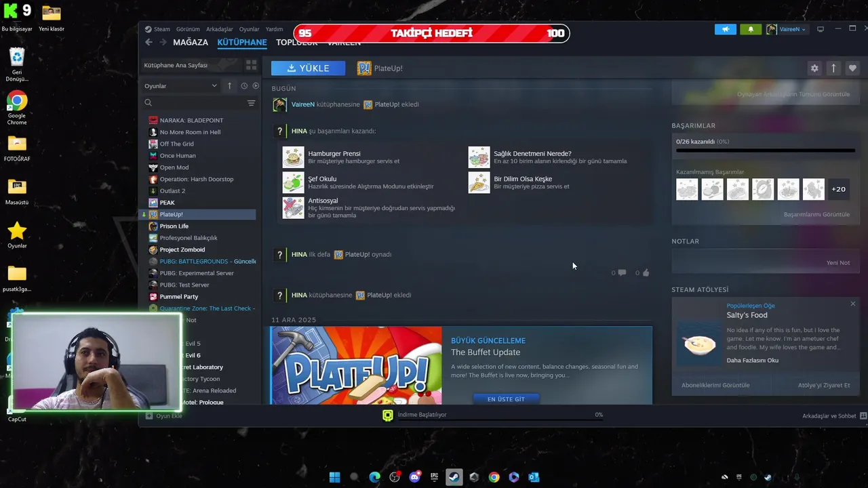Viewport: 868px width, 488px height.
Task: Switch to the KÜTÜPHANE tab
Action: 242,42
